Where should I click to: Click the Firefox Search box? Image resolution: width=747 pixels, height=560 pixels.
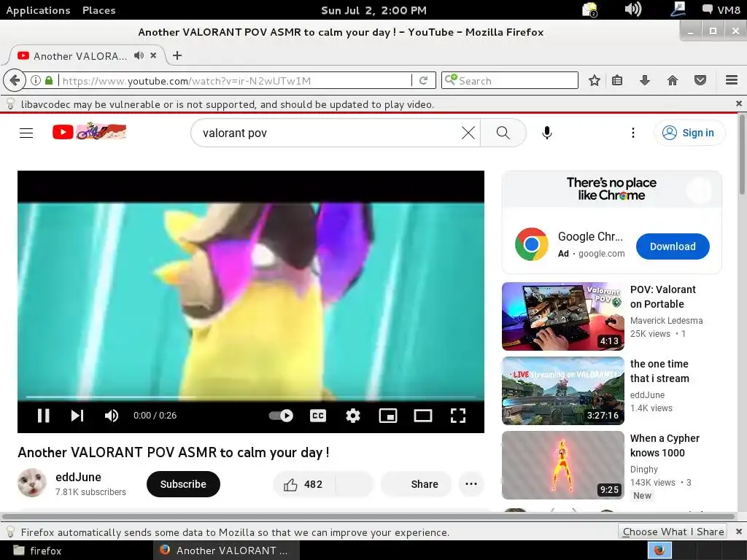click(510, 80)
